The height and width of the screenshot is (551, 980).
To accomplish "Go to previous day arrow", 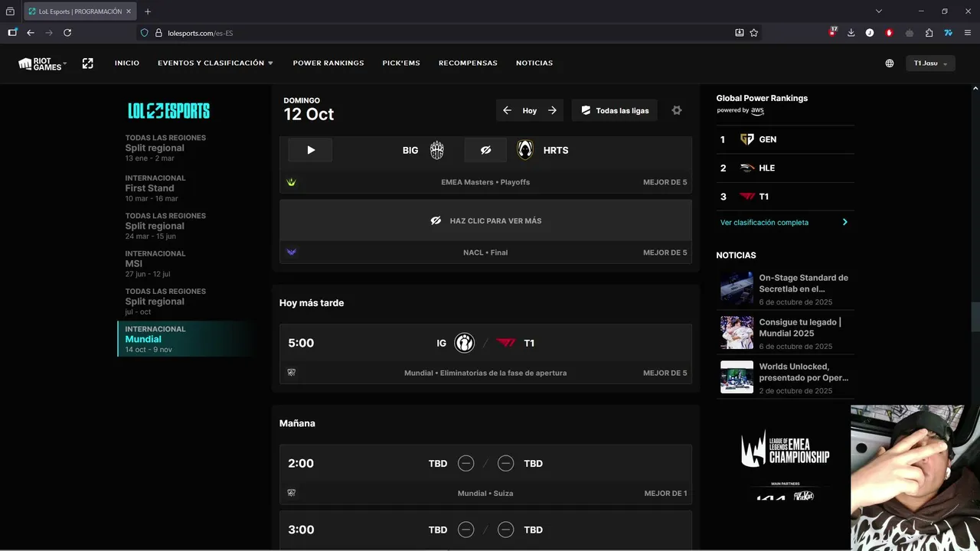I will [x=507, y=110].
